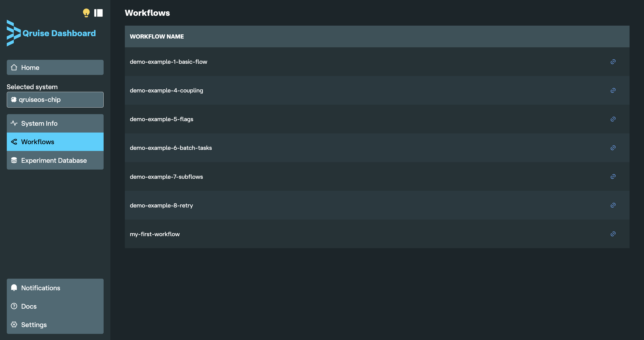The width and height of the screenshot is (644, 340).
Task: Click the Workflow Name column header
Action: pyautogui.click(x=157, y=37)
